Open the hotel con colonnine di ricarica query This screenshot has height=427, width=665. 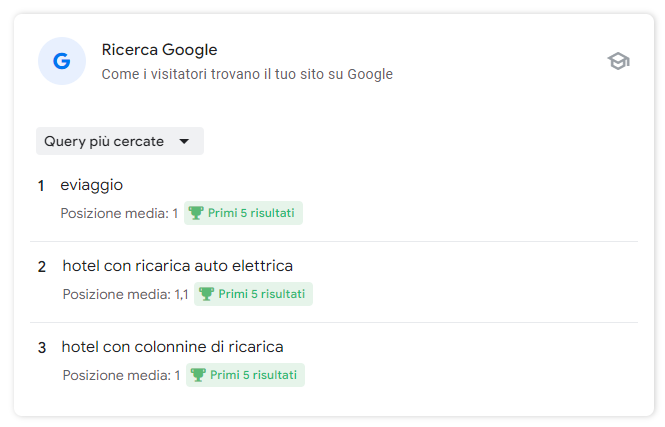173,347
